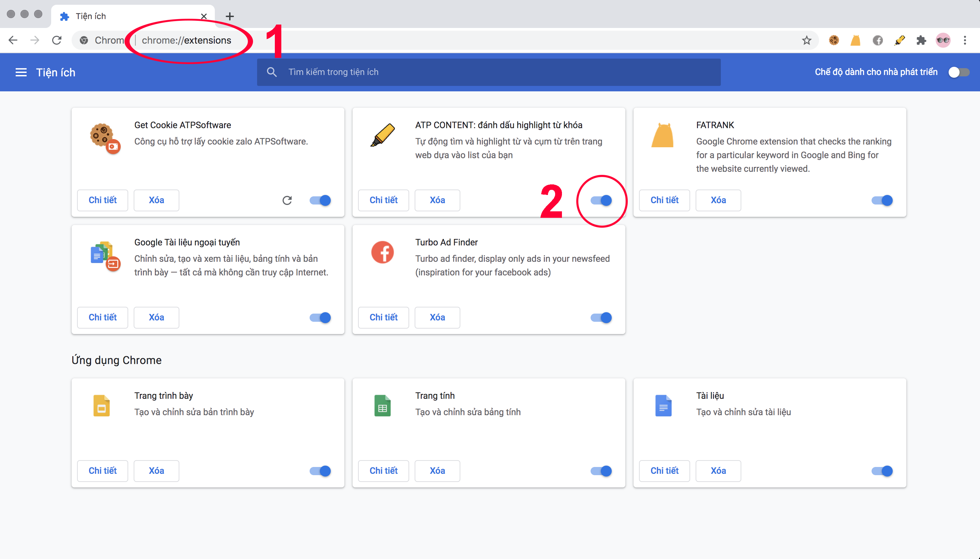Click Xóa for Trang trình bày

click(156, 471)
